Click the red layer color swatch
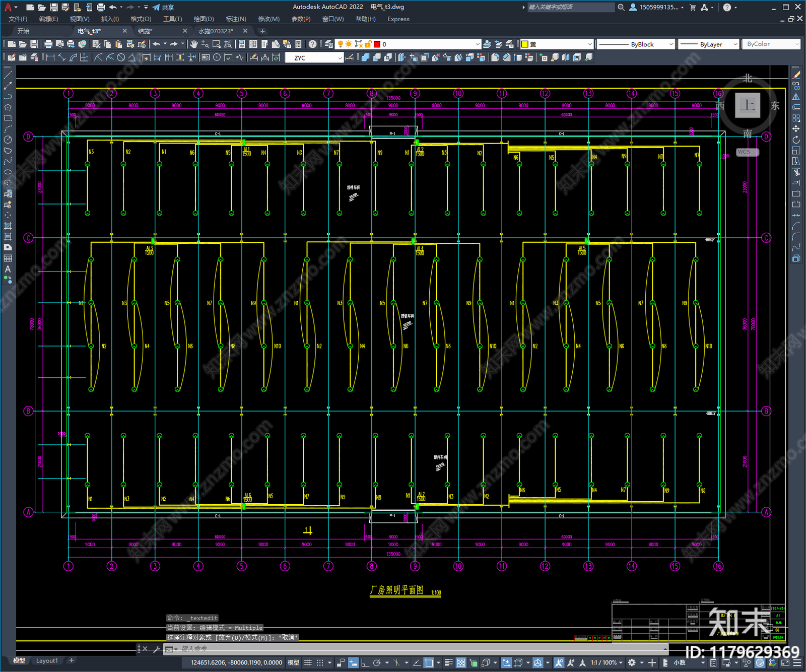Screen dimensions: 806x672 point(377,44)
